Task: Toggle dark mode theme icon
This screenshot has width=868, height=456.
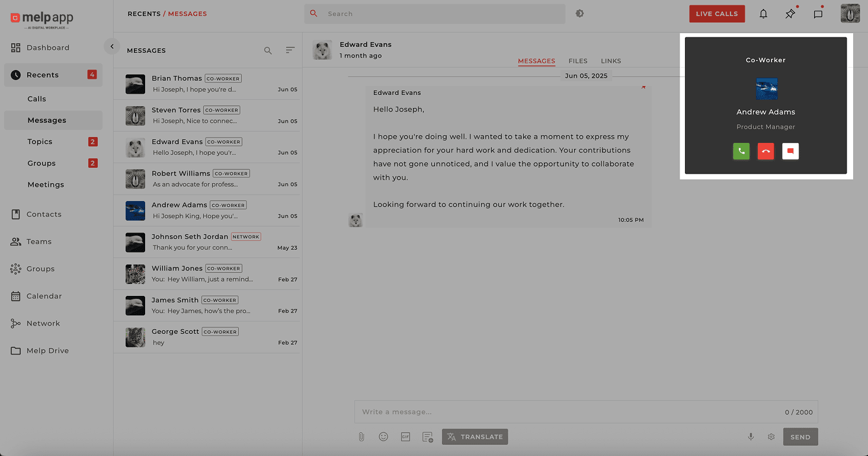Action: point(579,14)
